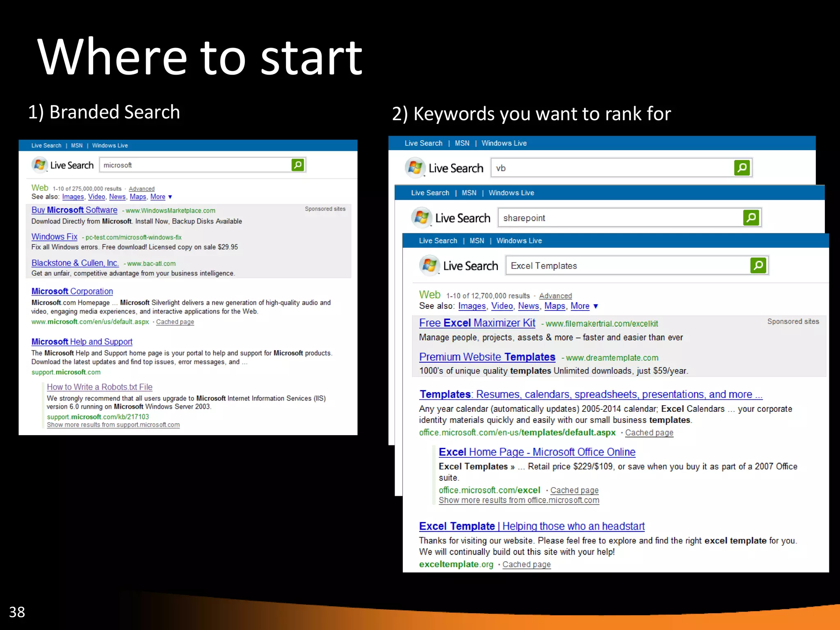
Task: Open Premium Website Templates sponsored link
Action: (x=487, y=357)
